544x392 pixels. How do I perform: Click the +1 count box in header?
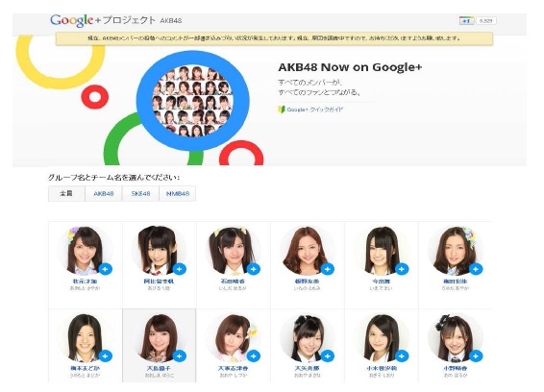(x=486, y=21)
